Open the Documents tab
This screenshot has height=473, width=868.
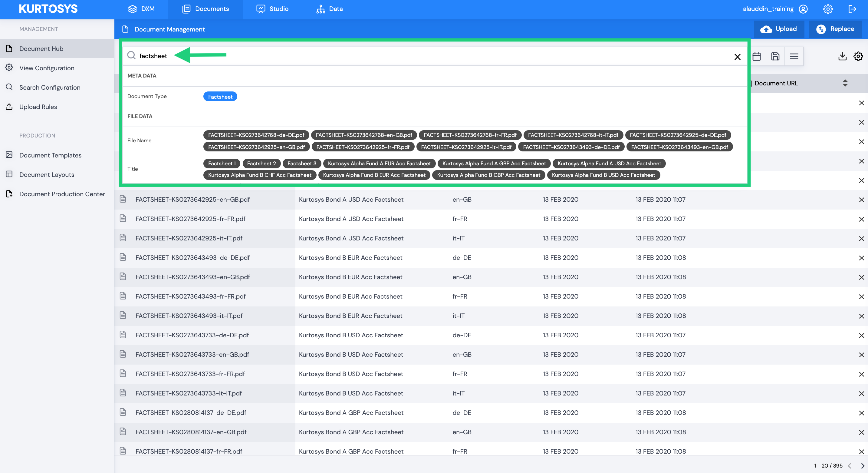tap(205, 9)
